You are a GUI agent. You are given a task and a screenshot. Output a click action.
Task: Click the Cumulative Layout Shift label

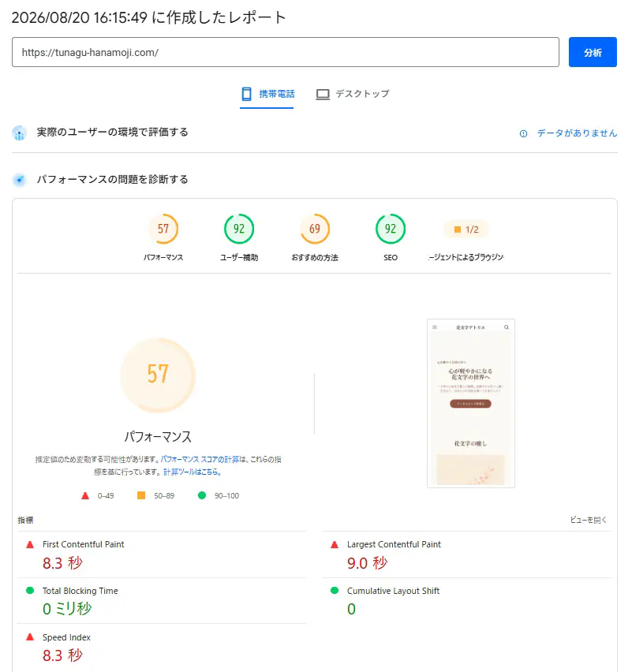(x=393, y=591)
